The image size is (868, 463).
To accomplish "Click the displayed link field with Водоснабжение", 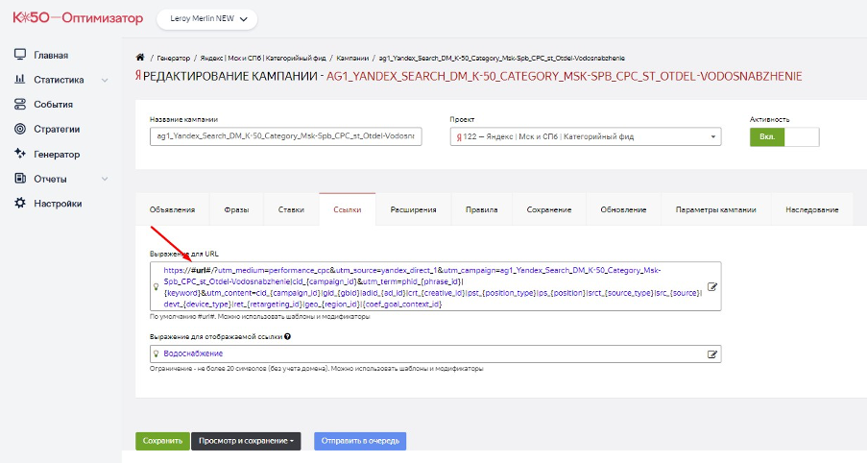I will [436, 353].
